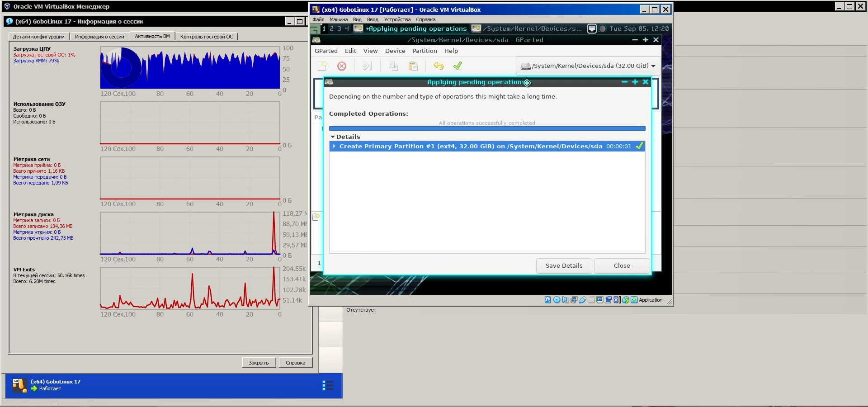Click the undo last operation arrow
Screen dimensions: 868x407
(x=438, y=66)
